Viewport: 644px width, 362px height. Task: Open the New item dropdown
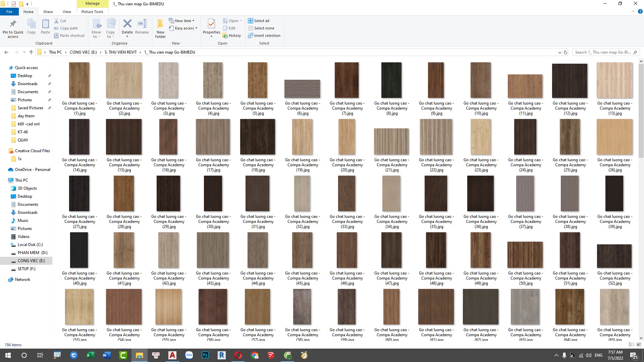pyautogui.click(x=182, y=20)
